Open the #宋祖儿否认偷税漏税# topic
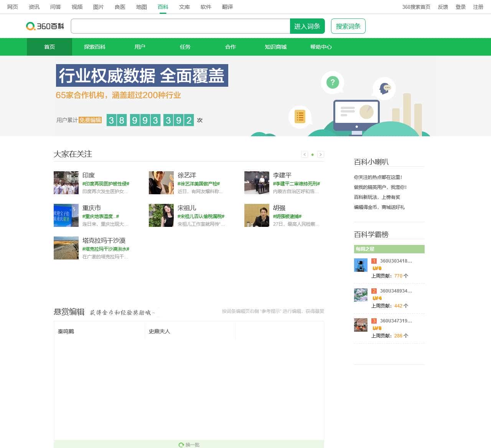 click(201, 217)
